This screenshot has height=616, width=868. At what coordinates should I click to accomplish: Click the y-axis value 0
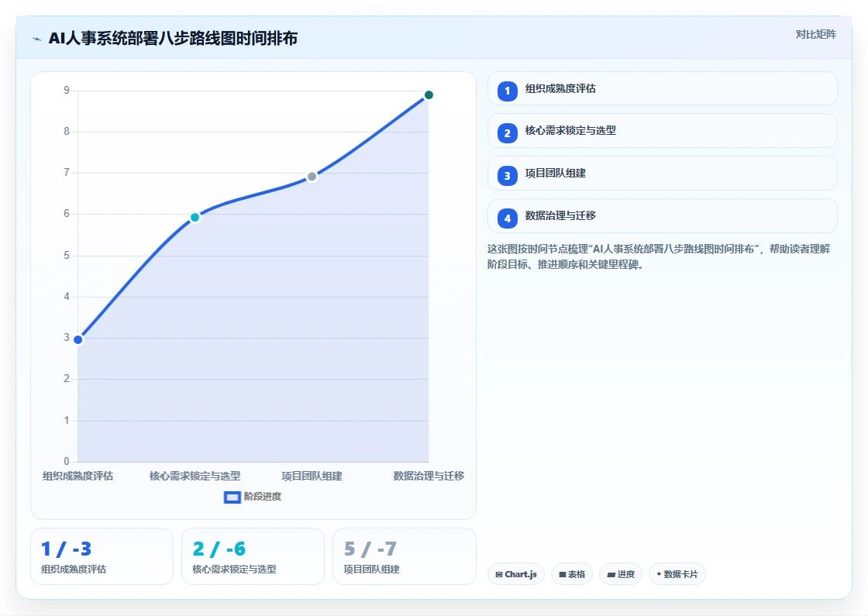[67, 461]
